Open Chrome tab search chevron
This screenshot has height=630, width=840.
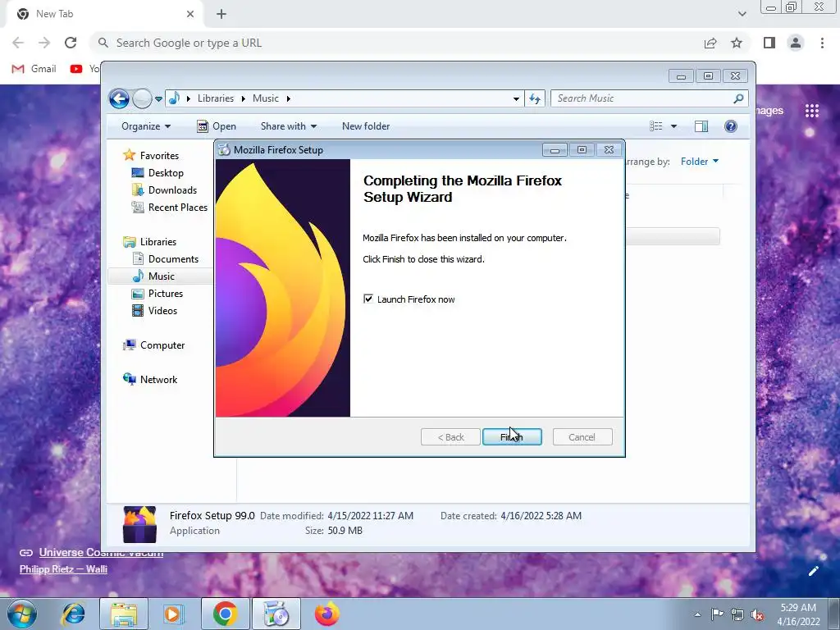[742, 14]
